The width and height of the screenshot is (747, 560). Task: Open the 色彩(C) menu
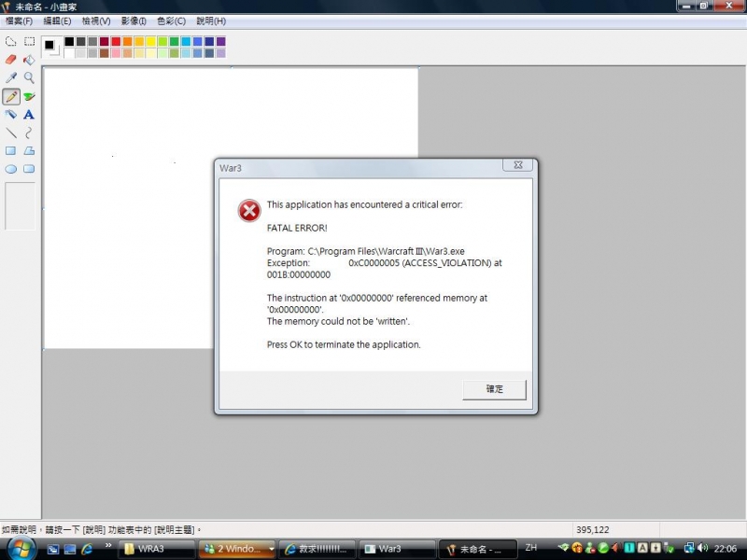[172, 21]
